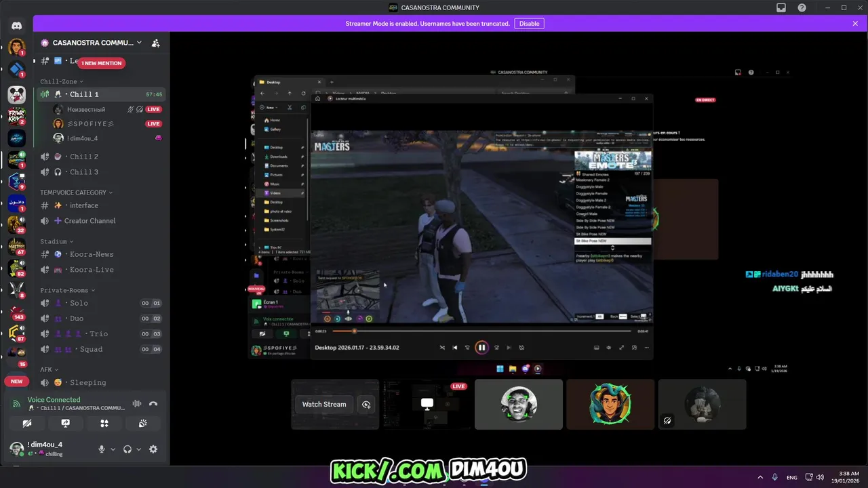
Task: Collapse the AFK category
Action: 49,369
